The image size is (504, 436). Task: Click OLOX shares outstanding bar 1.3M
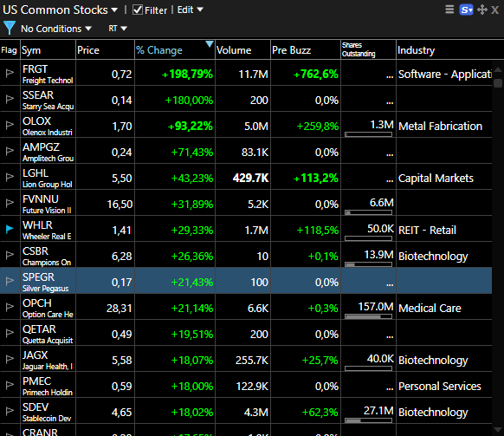[368, 134]
